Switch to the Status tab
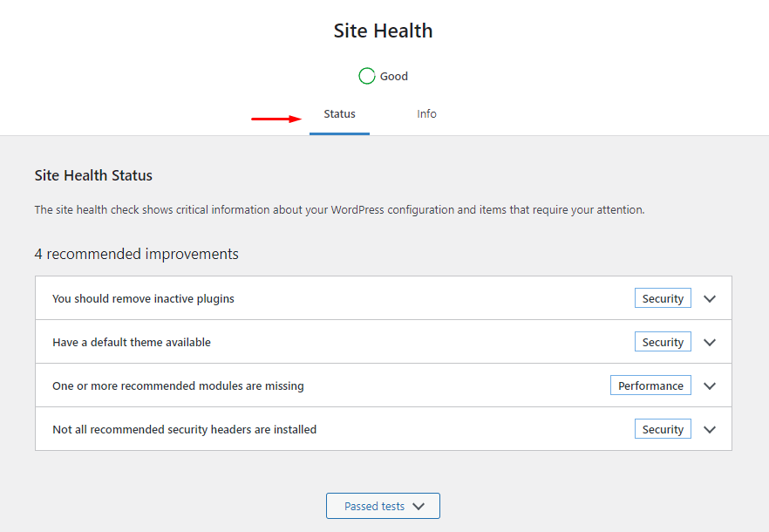The image size is (769, 532). 339,114
